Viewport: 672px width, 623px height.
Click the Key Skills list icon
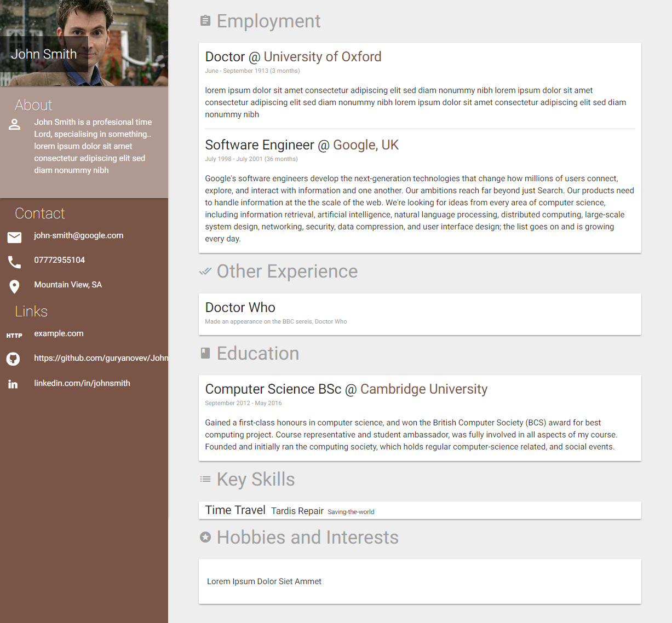pyautogui.click(x=205, y=479)
